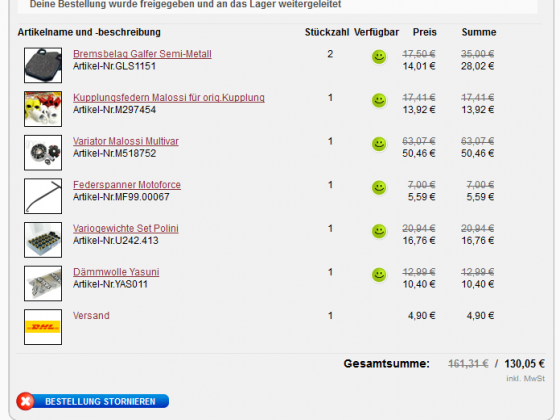Click the Federspanner tool thumbnail
Viewport: 560px width, 420px height.
click(43, 196)
